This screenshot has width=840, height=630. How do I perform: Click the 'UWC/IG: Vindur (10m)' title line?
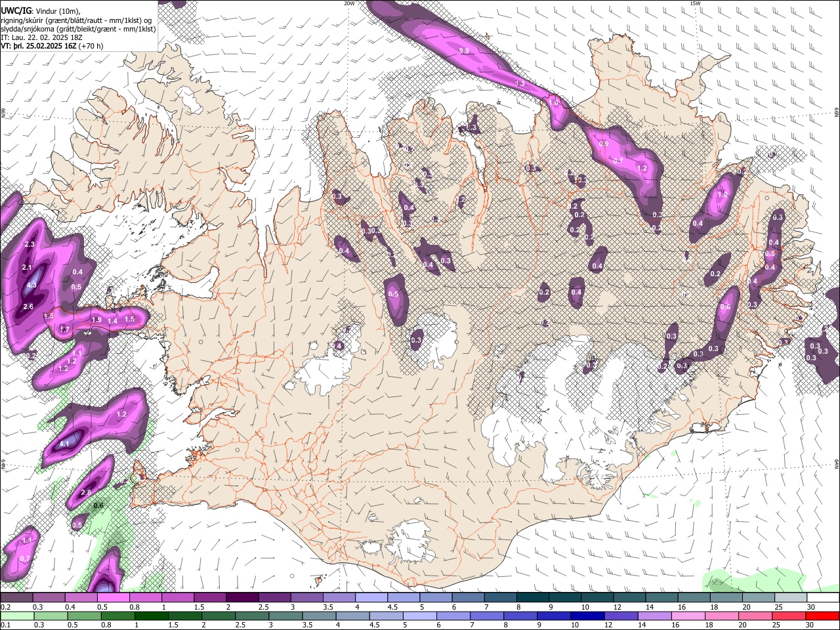pyautogui.click(x=41, y=11)
